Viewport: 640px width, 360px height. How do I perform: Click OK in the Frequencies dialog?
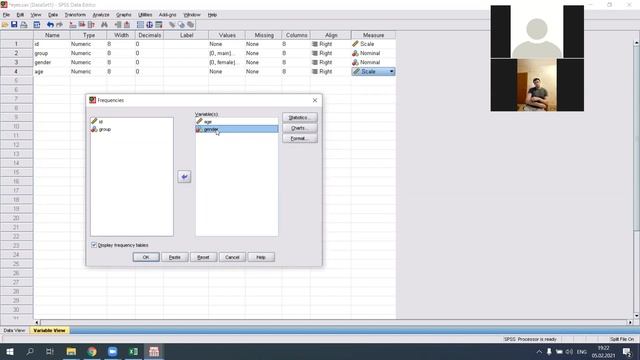[146, 257]
